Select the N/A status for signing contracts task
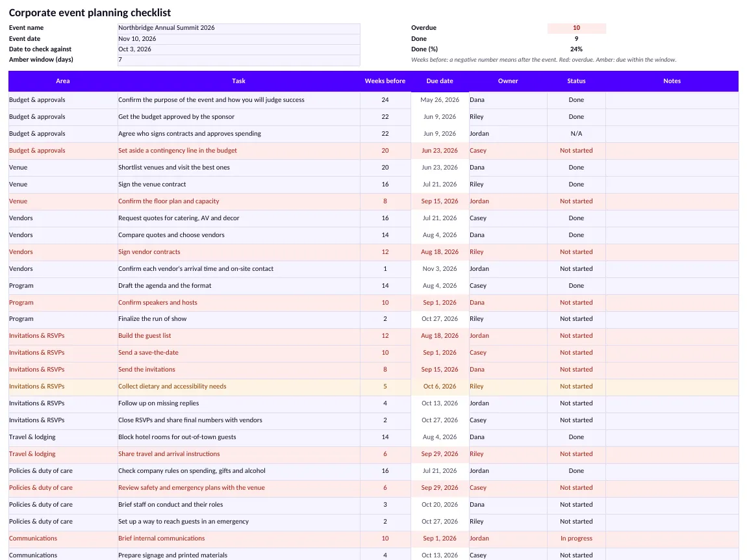 click(x=576, y=134)
